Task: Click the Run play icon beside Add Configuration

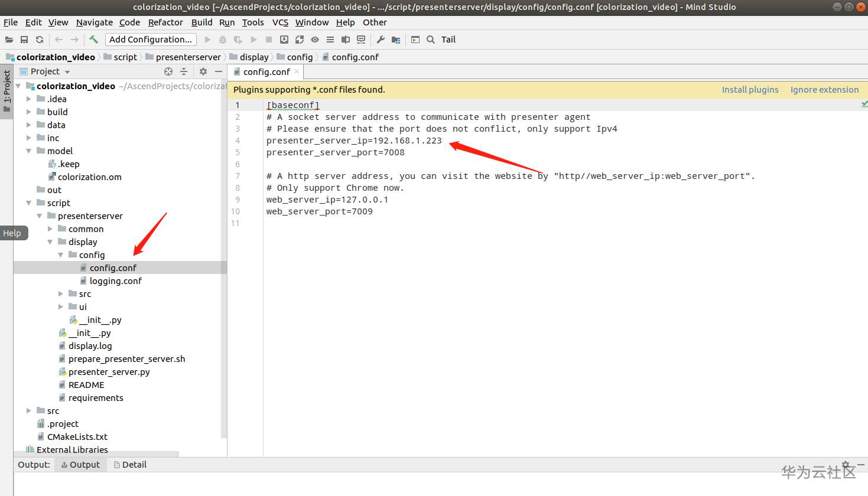Action: pyautogui.click(x=207, y=40)
